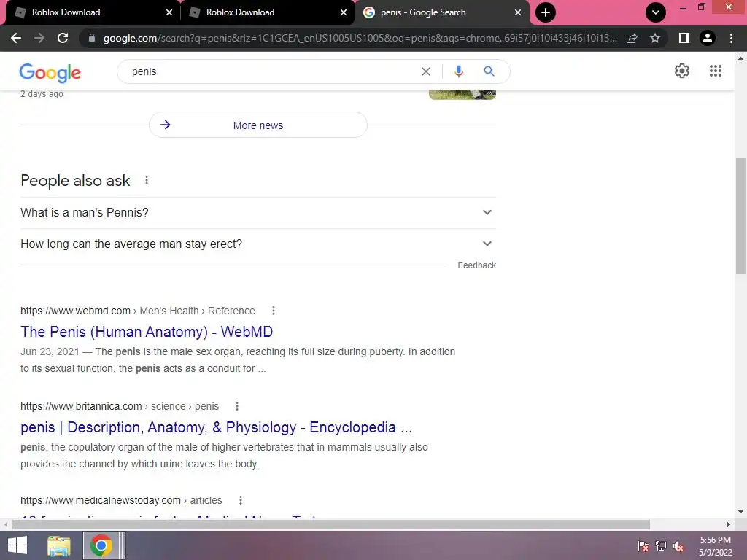
Task: Open the Chrome three-dot menu
Action: pos(731,38)
